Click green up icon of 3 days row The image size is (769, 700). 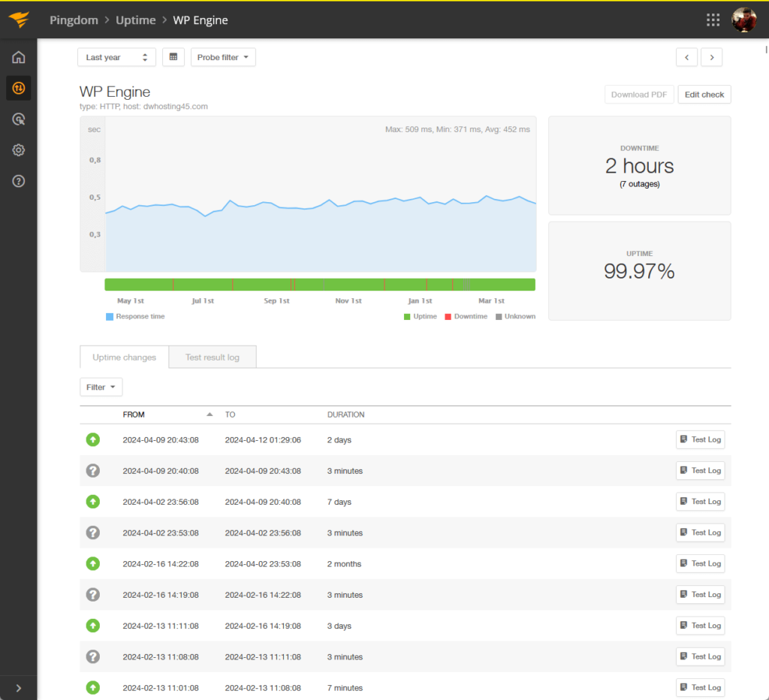coord(92,626)
